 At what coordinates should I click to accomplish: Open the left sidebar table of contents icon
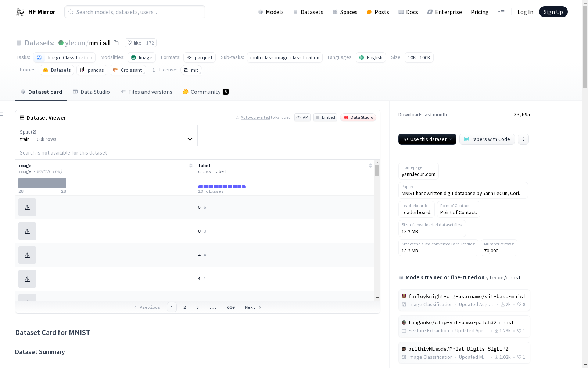(2, 114)
